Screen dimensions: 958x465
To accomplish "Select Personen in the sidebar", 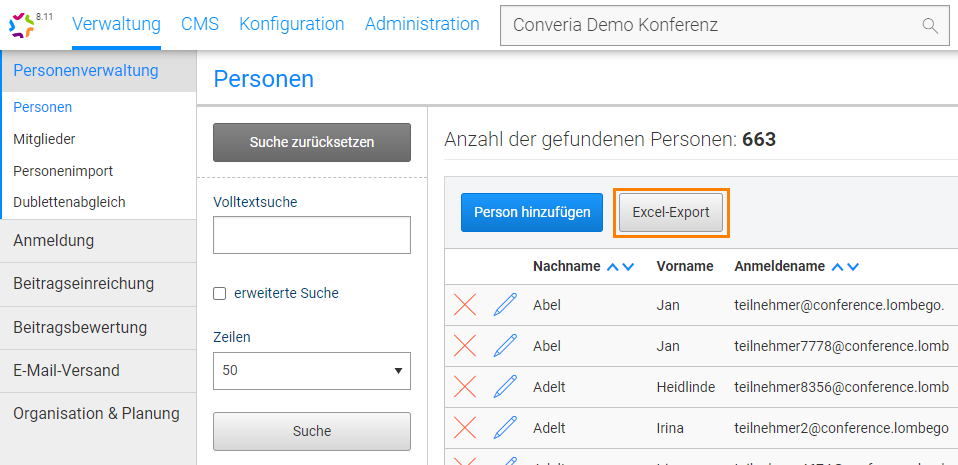I will coord(43,108).
